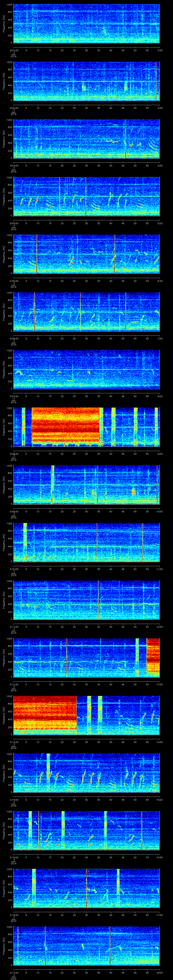Click the '6:00' end time label

160,281
